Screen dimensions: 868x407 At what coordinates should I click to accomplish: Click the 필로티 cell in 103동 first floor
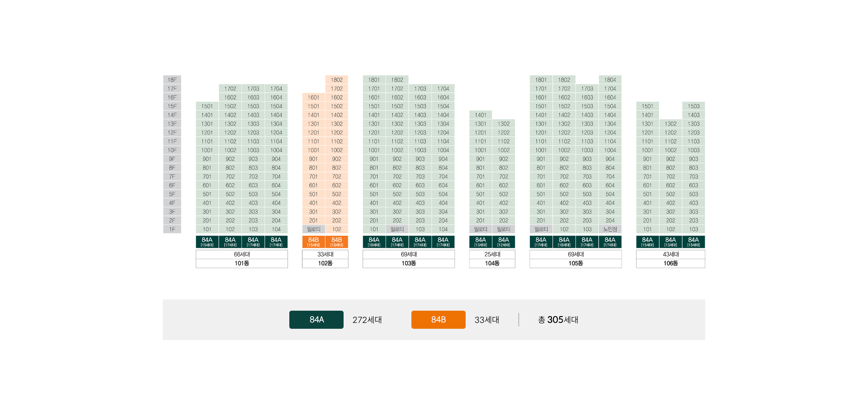pyautogui.click(x=397, y=229)
